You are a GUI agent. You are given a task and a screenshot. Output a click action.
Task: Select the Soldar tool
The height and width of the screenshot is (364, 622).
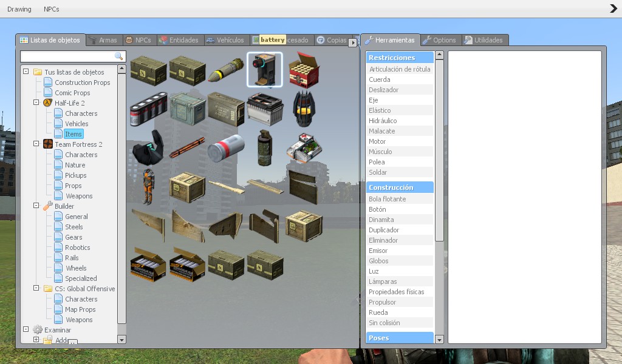[x=400, y=172]
